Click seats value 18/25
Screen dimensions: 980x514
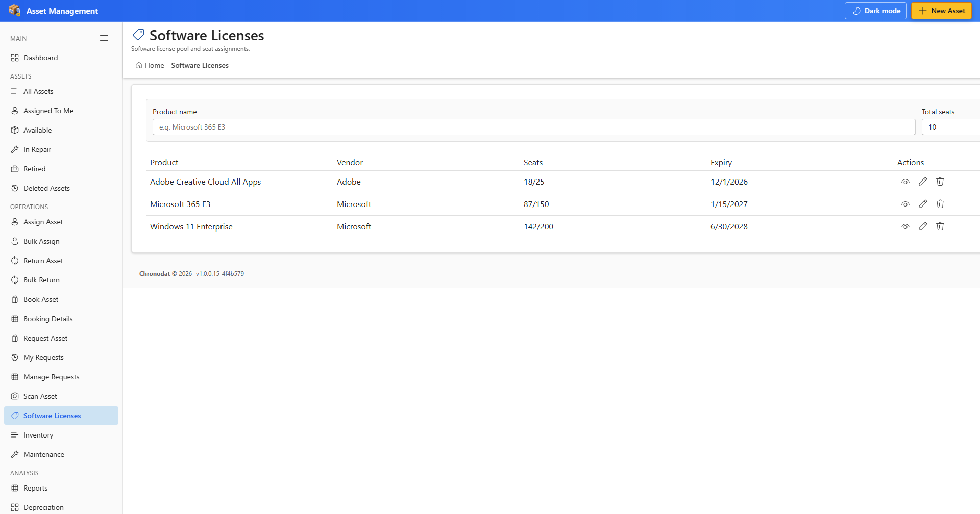click(x=534, y=182)
